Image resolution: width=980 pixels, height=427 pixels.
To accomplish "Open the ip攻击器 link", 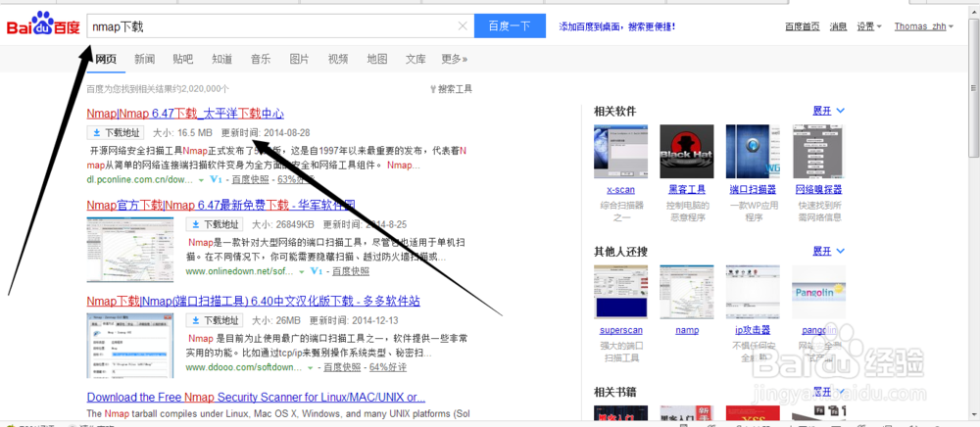I will pos(753,330).
